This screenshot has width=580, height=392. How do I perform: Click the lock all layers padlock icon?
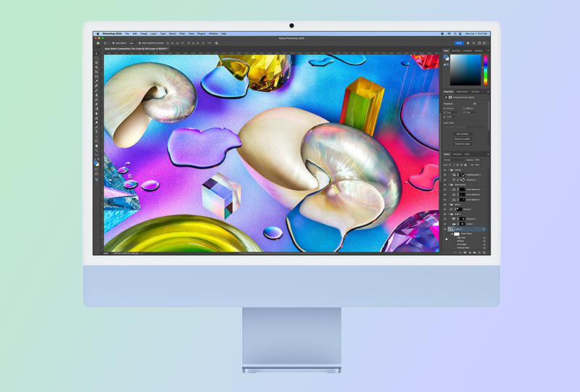(x=465, y=165)
